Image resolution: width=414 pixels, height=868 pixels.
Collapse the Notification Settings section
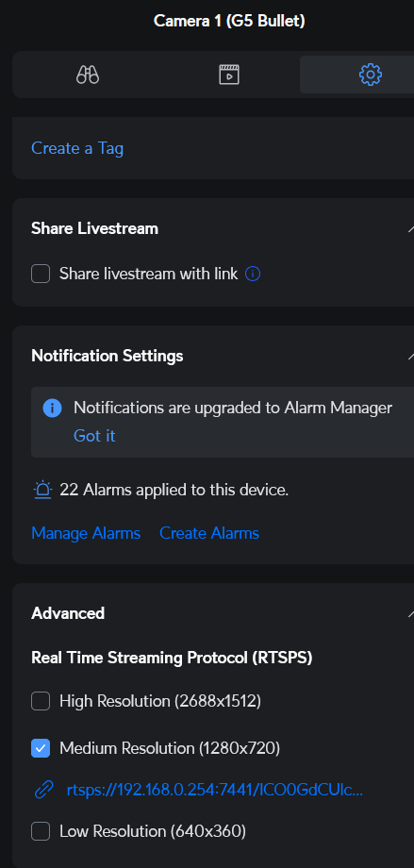pos(410,356)
